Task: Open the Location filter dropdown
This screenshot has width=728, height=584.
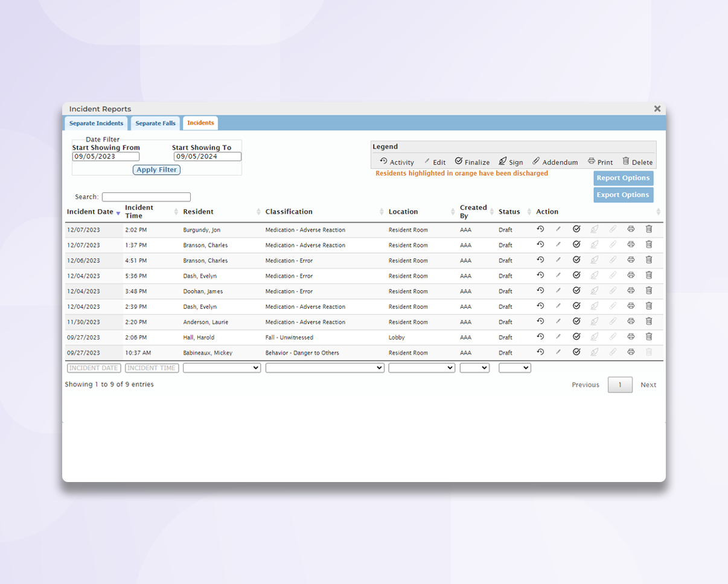Action: pos(421,367)
